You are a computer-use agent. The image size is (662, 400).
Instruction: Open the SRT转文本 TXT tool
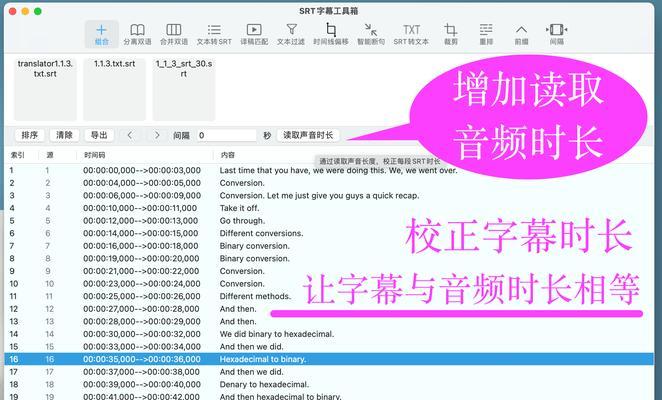coord(411,34)
